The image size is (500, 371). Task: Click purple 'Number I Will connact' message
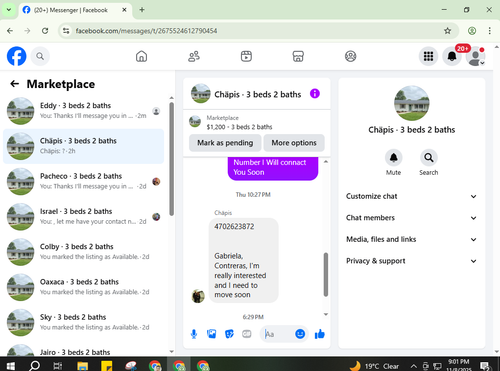273,168
